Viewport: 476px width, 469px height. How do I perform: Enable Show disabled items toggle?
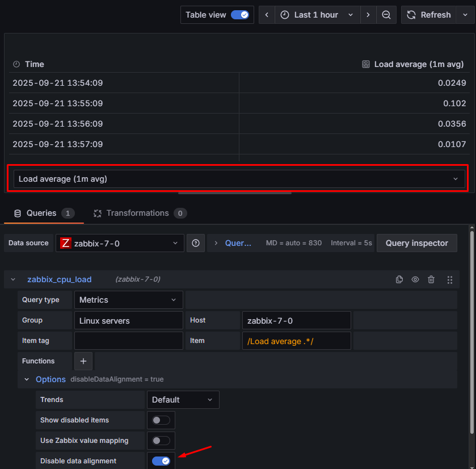point(161,420)
